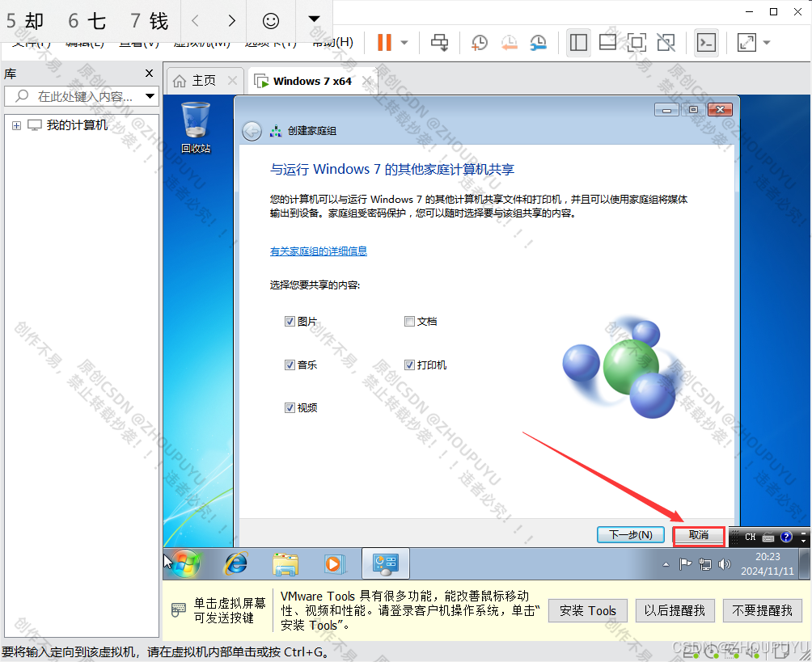Uncheck the 打印机 sharing checkbox

pyautogui.click(x=409, y=365)
